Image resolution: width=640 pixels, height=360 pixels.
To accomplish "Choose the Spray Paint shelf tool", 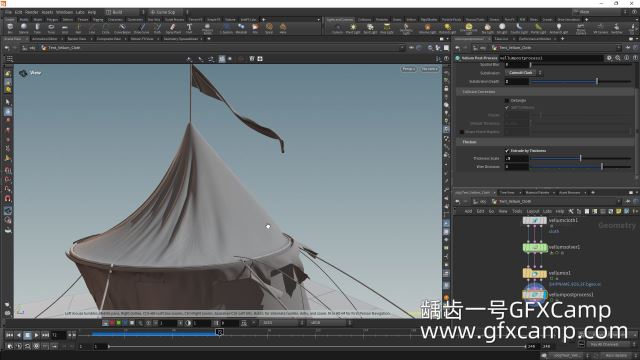I will [173, 28].
